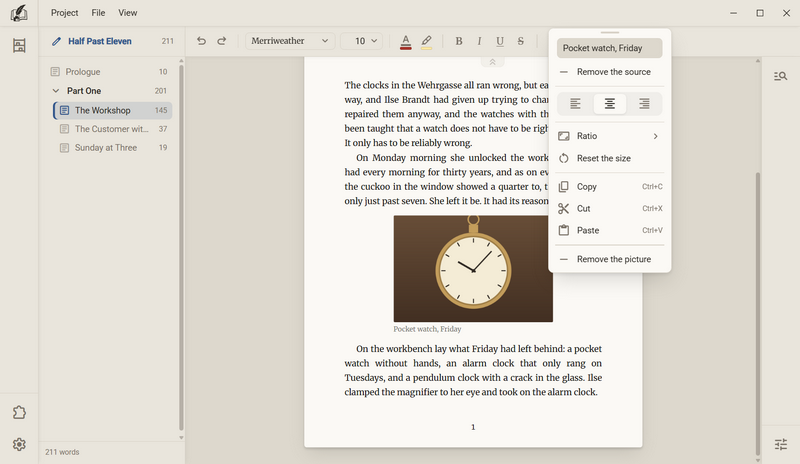Open The Customer wit... chapter
This screenshot has height=464, width=800.
(x=112, y=129)
